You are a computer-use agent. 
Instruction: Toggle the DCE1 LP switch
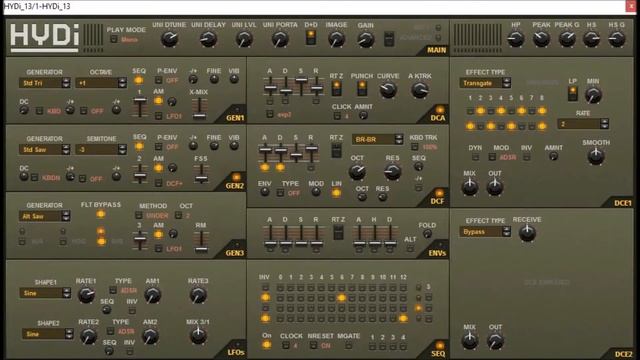(x=573, y=93)
